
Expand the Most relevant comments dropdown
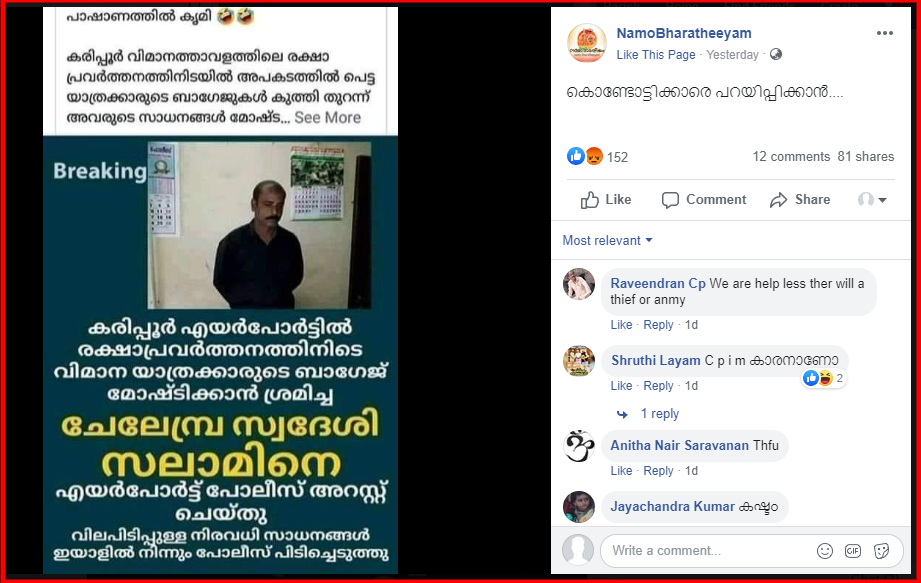(x=607, y=240)
